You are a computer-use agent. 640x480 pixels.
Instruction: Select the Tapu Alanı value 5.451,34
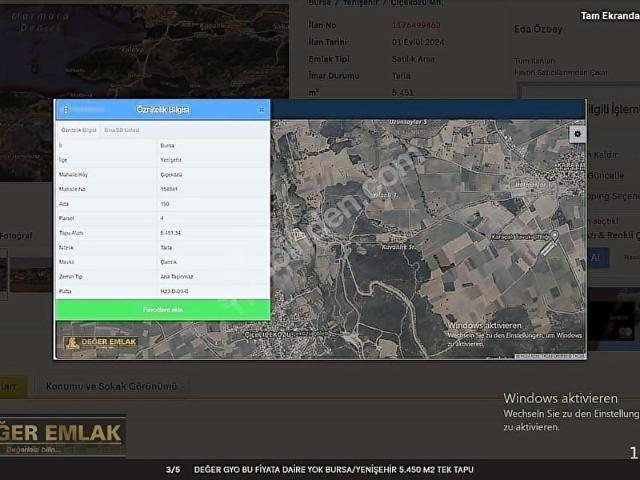coord(171,233)
